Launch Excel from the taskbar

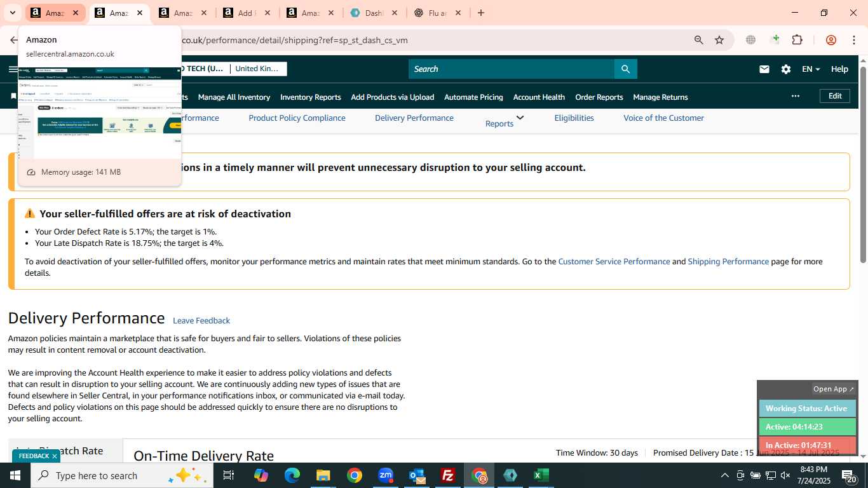[541, 475]
